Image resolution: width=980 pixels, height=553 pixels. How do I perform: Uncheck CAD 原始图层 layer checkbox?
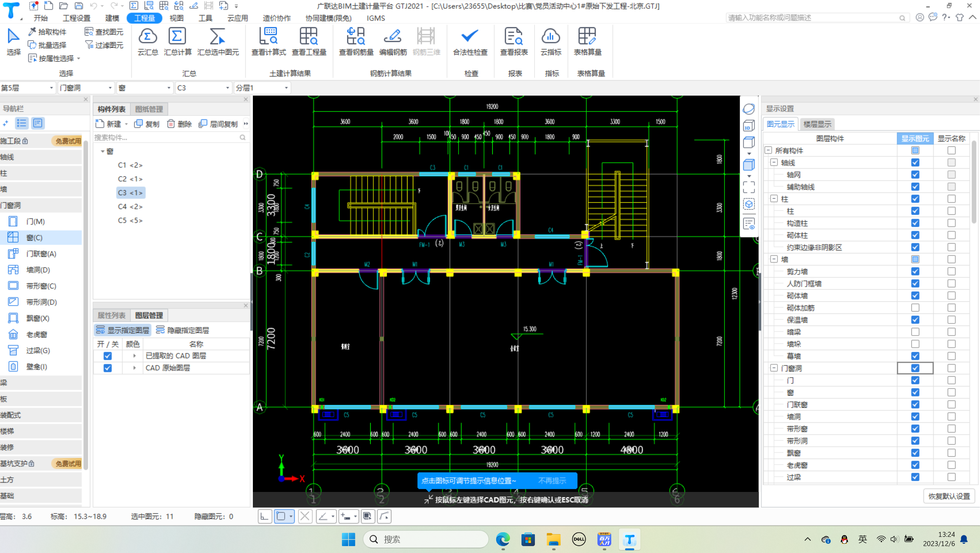click(107, 368)
